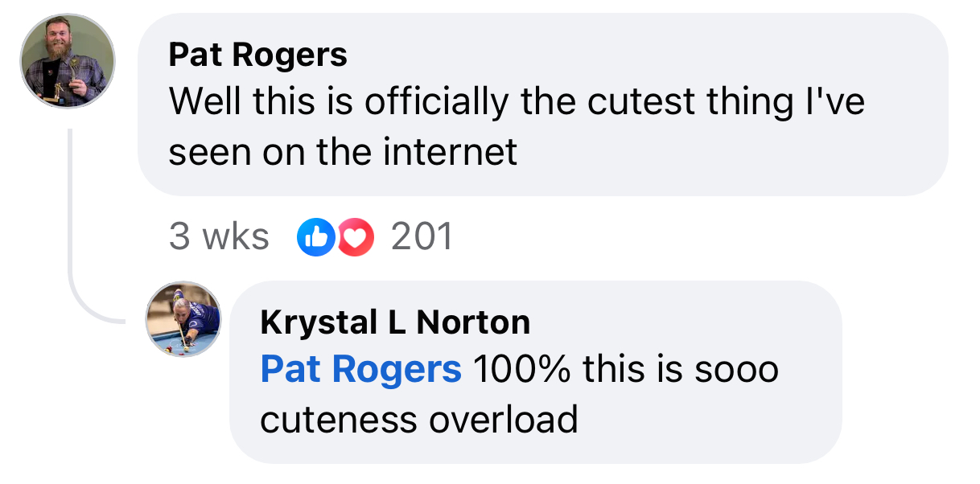
Task: Click the "cuteness overload" reply line
Action: 418,419
